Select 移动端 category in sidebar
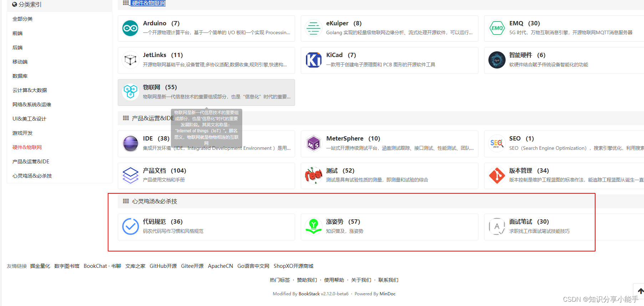The width and height of the screenshot is (644, 306). click(20, 62)
